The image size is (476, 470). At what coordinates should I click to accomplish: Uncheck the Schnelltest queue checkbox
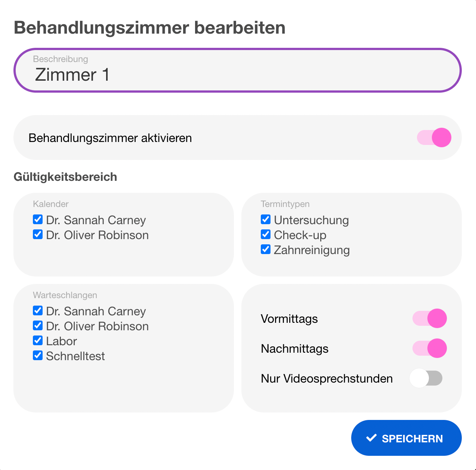38,355
